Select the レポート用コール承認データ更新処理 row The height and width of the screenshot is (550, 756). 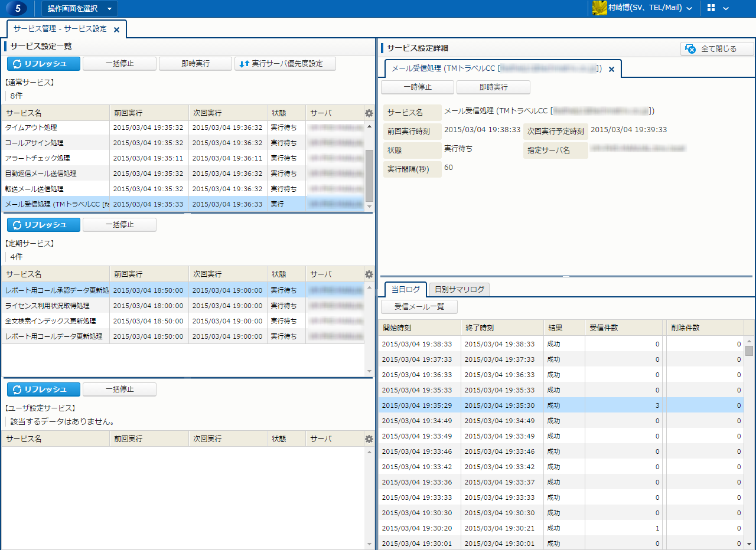pyautogui.click(x=183, y=290)
